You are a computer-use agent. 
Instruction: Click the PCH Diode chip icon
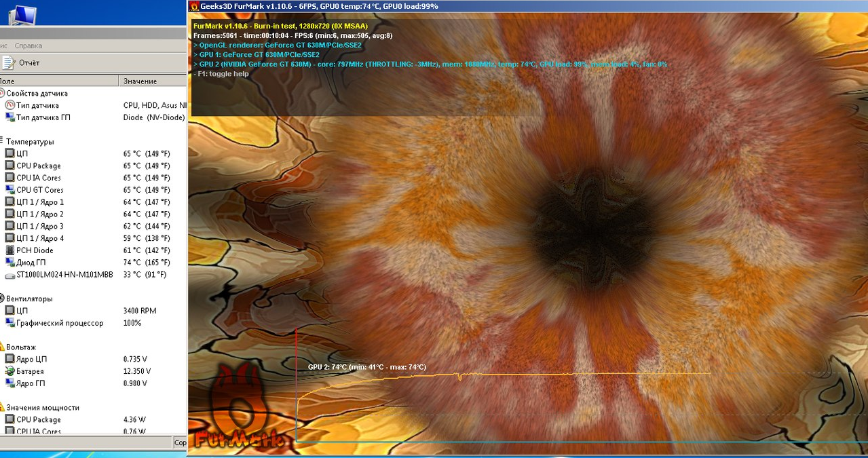pyautogui.click(x=10, y=250)
